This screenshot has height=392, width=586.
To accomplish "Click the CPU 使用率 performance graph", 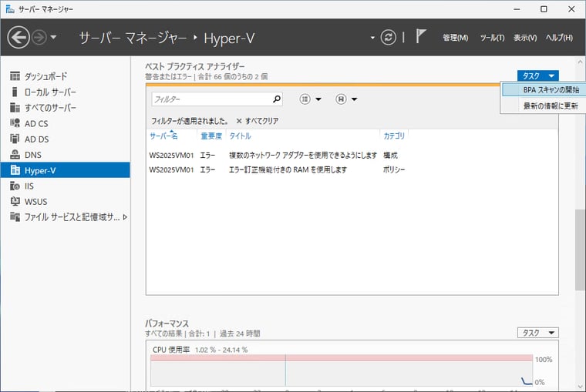I will (342, 370).
